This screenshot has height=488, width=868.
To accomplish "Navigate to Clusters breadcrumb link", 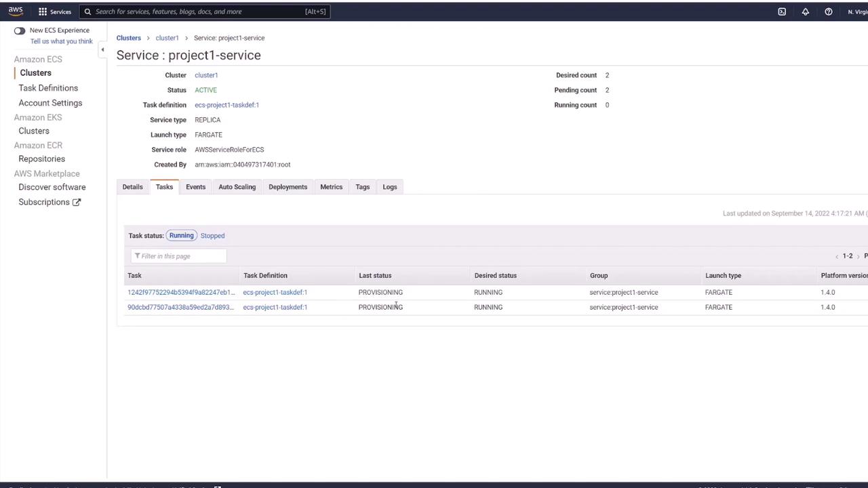I will coord(128,38).
